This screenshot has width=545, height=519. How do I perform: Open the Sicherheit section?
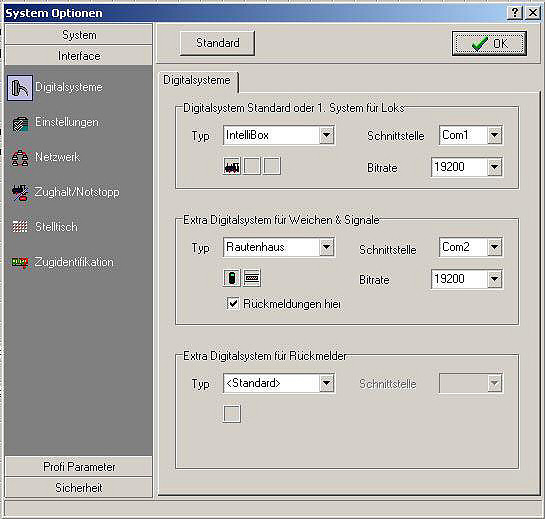79,488
